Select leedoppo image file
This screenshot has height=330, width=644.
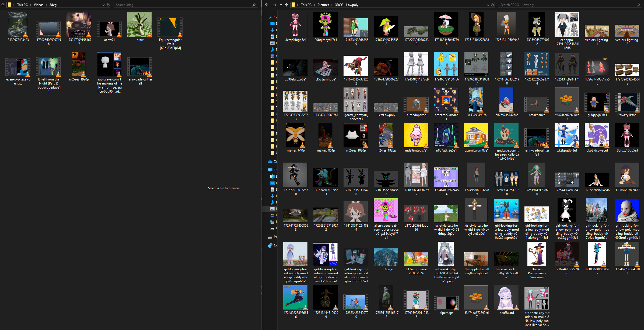(x=567, y=31)
